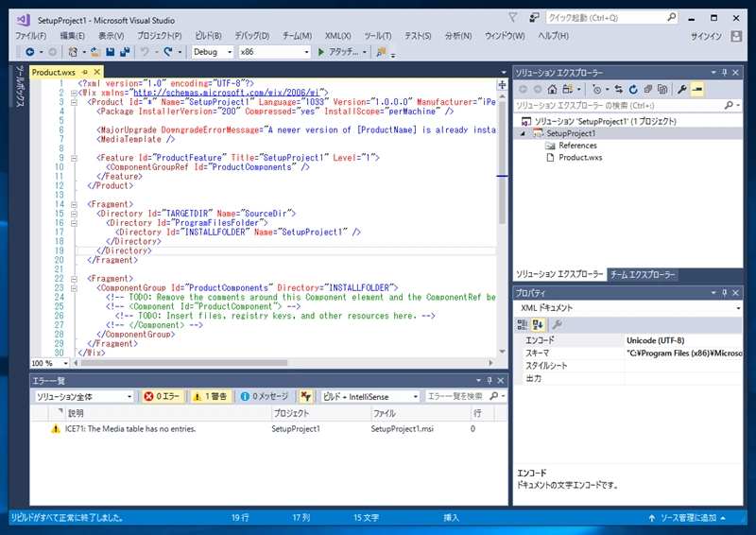Sort the error list by プロジェクト column header

click(320, 413)
